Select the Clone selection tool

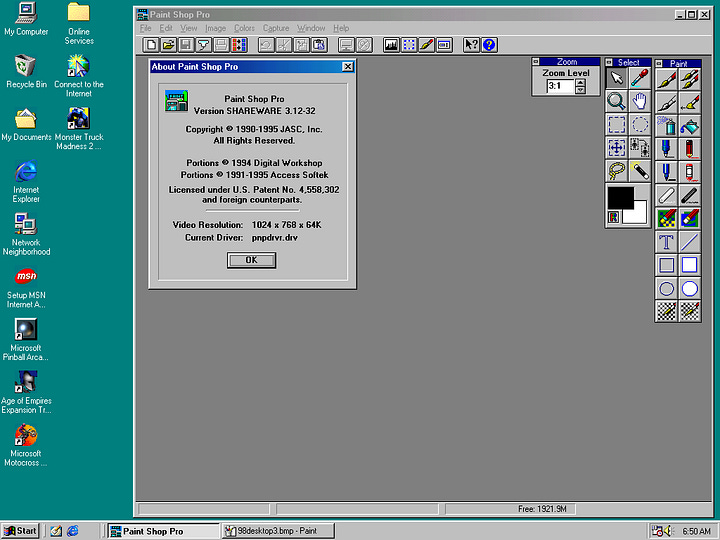pyautogui.click(x=640, y=148)
